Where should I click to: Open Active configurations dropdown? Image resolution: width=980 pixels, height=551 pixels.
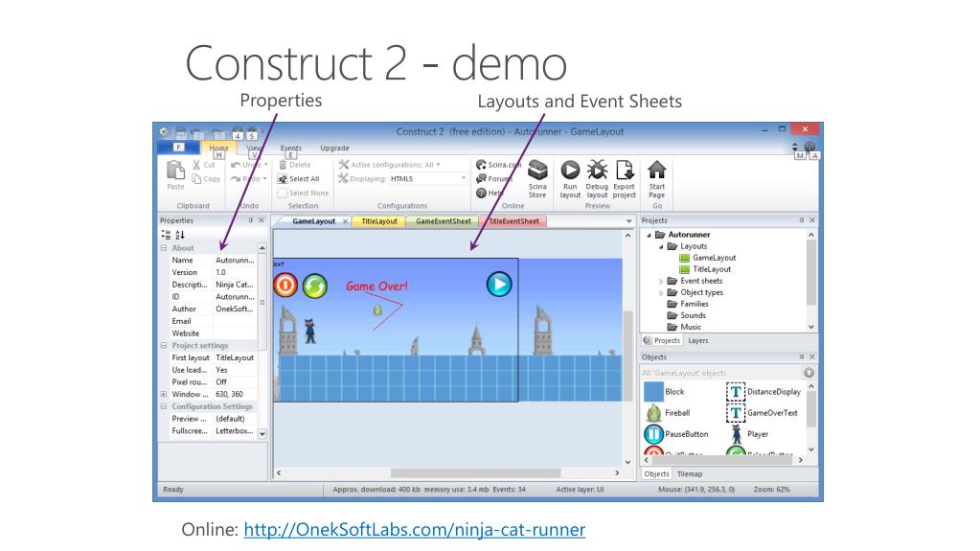point(438,165)
